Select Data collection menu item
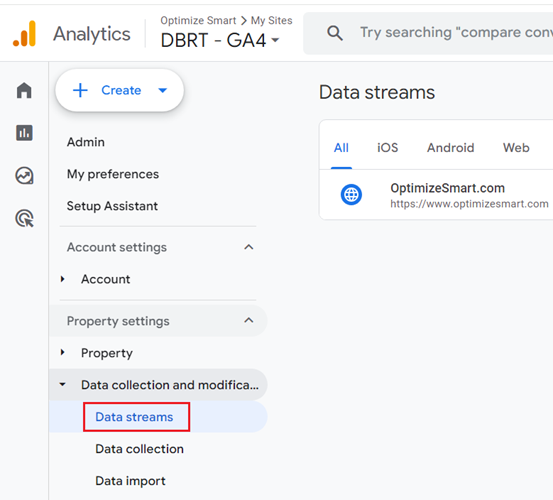This screenshot has height=500, width=553. point(139,449)
